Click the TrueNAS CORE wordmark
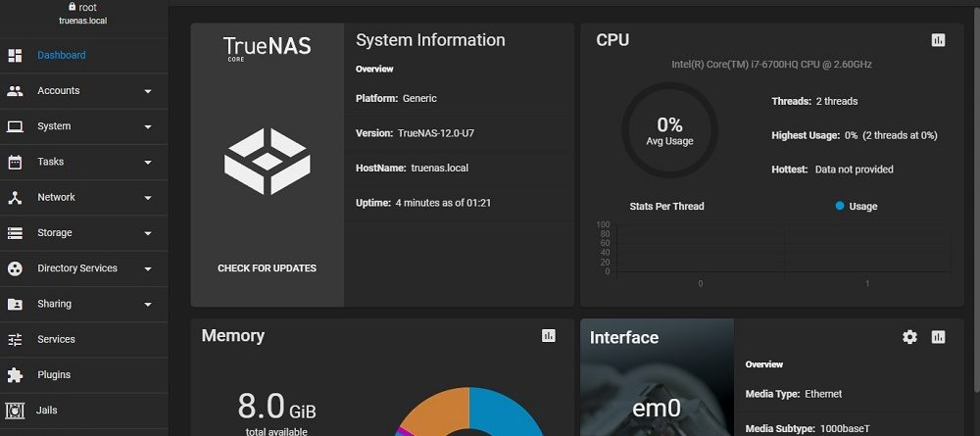 (x=268, y=49)
